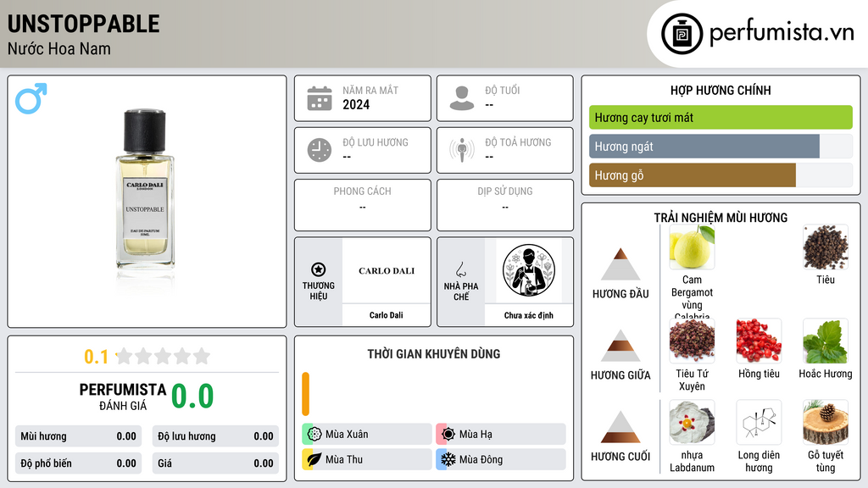Select the Long diên hương note image
868x488 pixels.
click(759, 423)
